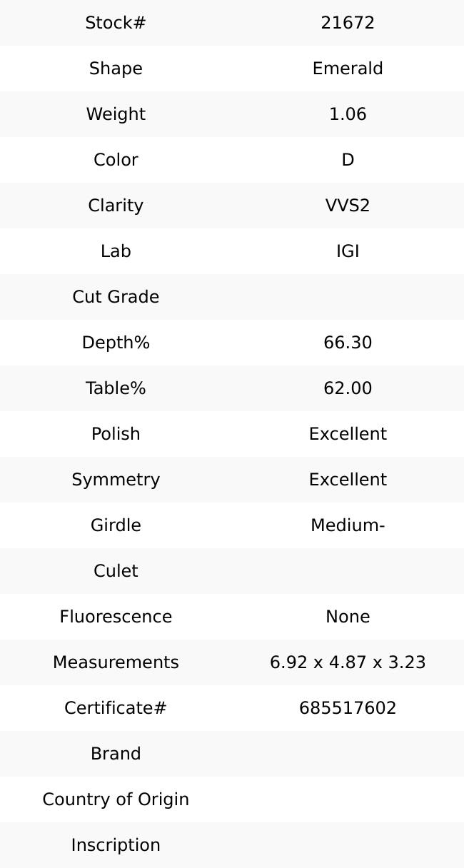Click the Brand label

point(116,754)
